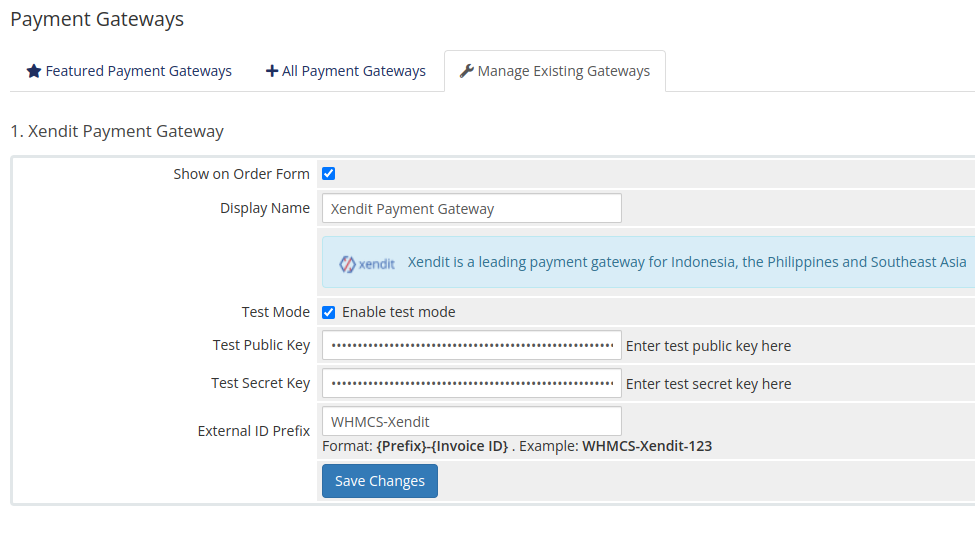Click the 'Payment Gateways' page title
Image resolution: width=975 pixels, height=543 pixels.
97,19
